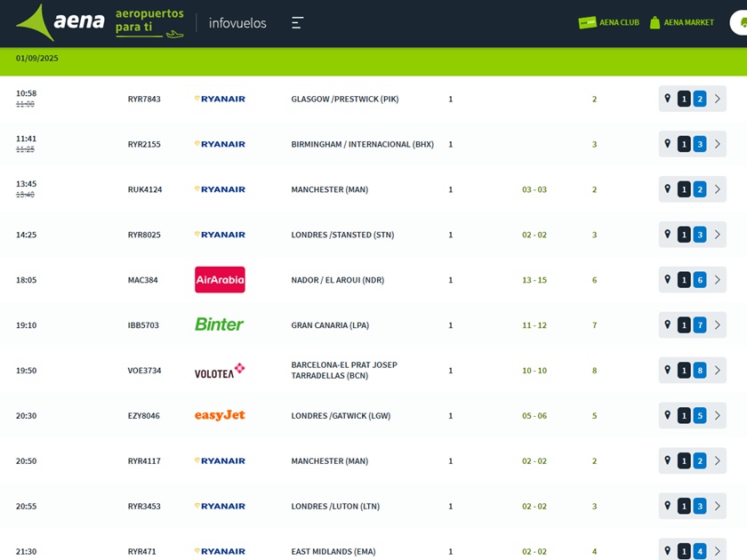Image resolution: width=747 pixels, height=560 pixels.
Task: Click the AENA MARKET shopping bag icon
Action: tap(655, 23)
